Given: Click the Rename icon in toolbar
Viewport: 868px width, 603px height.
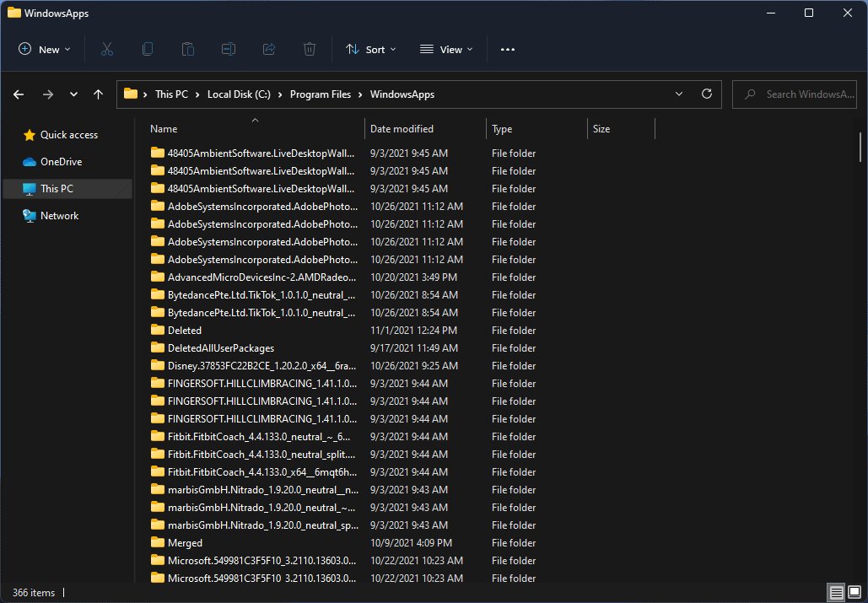Looking at the screenshot, I should tap(229, 50).
